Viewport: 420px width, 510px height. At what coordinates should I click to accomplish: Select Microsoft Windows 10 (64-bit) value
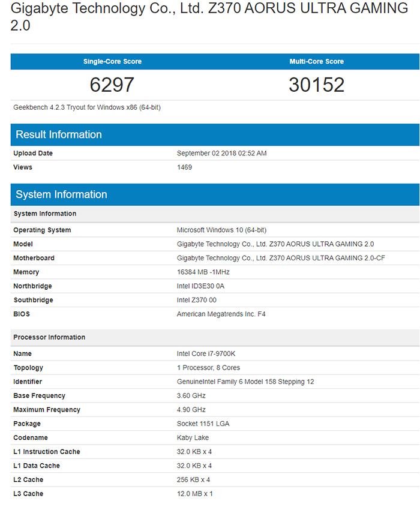221,230
